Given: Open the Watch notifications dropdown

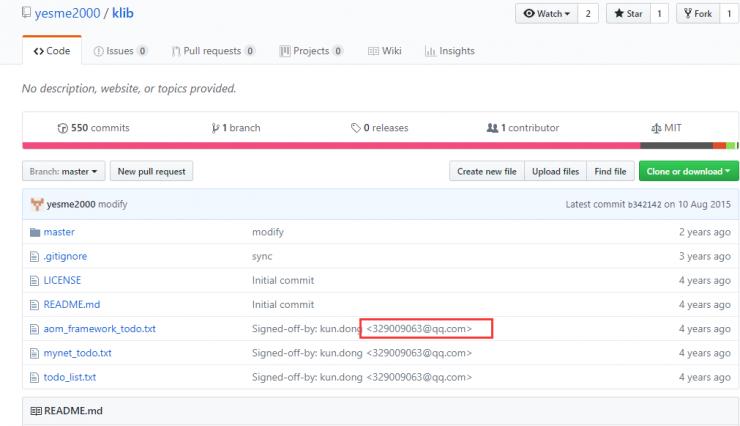Looking at the screenshot, I should click(546, 13).
